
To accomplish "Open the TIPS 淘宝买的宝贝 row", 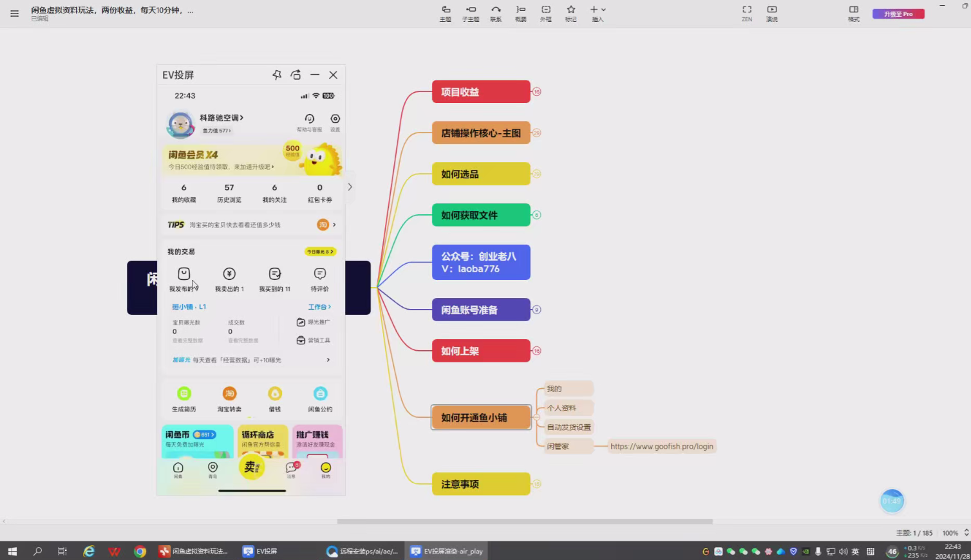I will click(x=252, y=225).
